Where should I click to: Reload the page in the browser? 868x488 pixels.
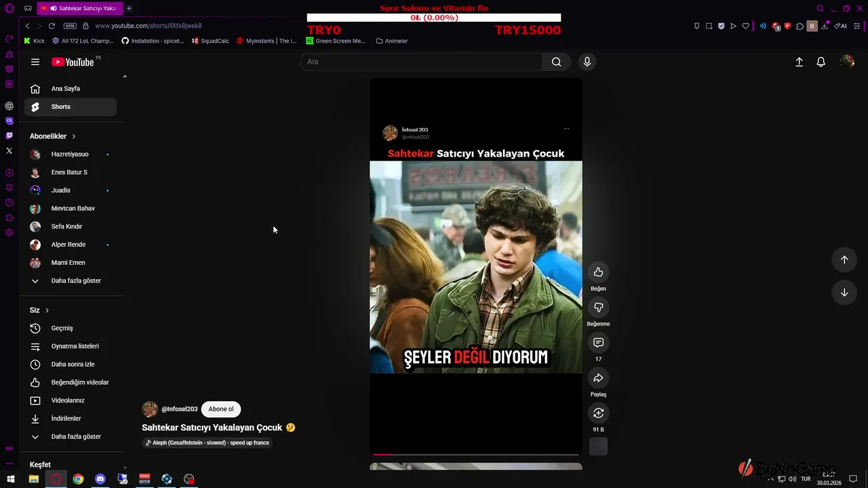pos(52,26)
